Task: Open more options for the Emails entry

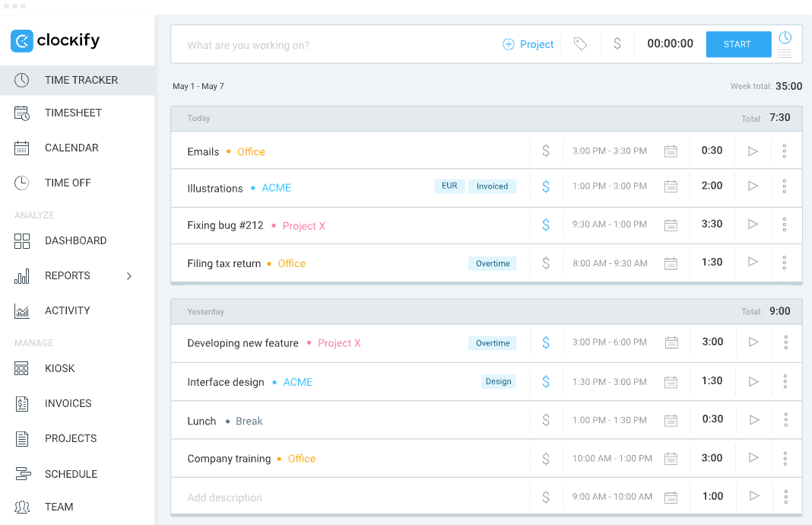Action: pos(785,151)
